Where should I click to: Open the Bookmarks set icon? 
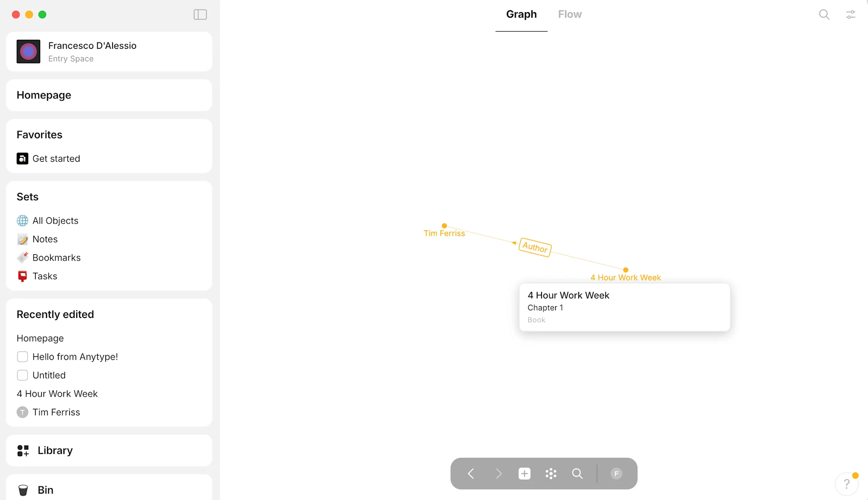(x=23, y=257)
